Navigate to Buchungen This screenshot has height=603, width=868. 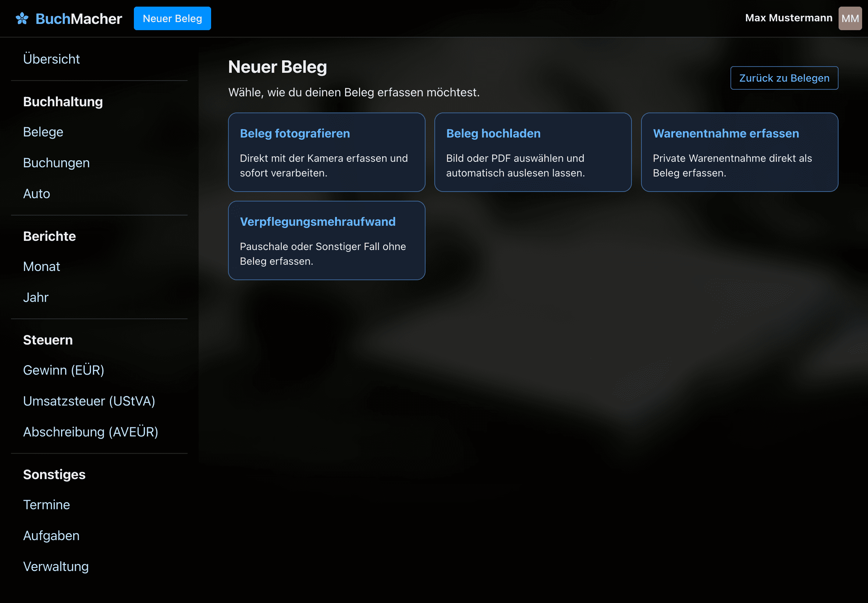(56, 163)
